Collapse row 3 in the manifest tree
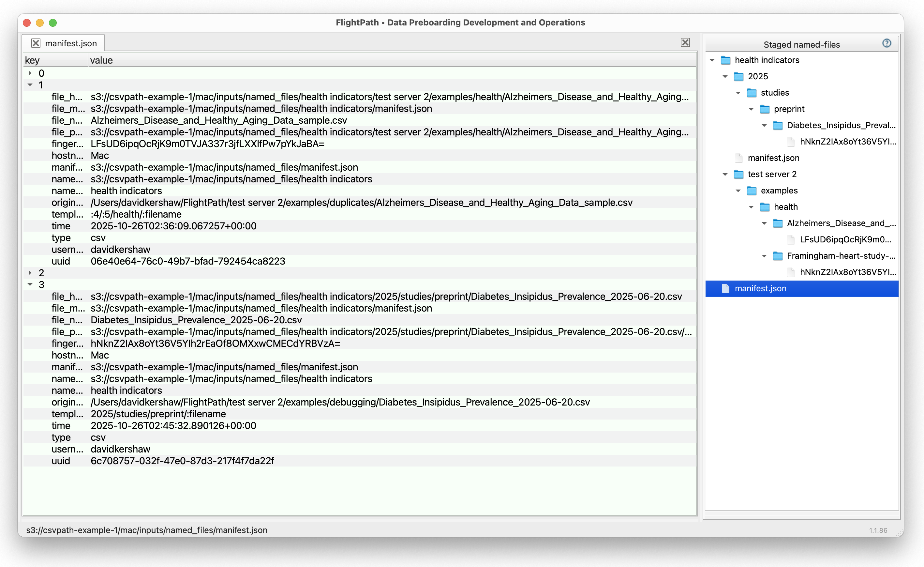Screen dimensions: 924x567 coord(30,285)
